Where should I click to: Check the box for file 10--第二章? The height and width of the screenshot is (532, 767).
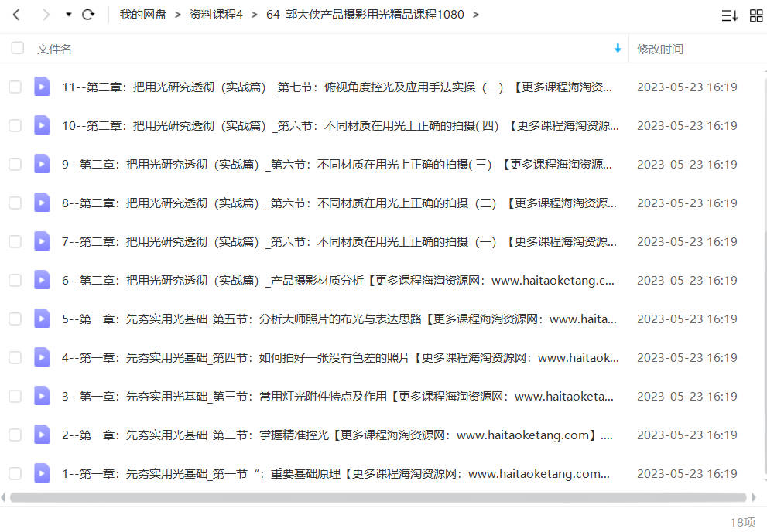click(15, 125)
